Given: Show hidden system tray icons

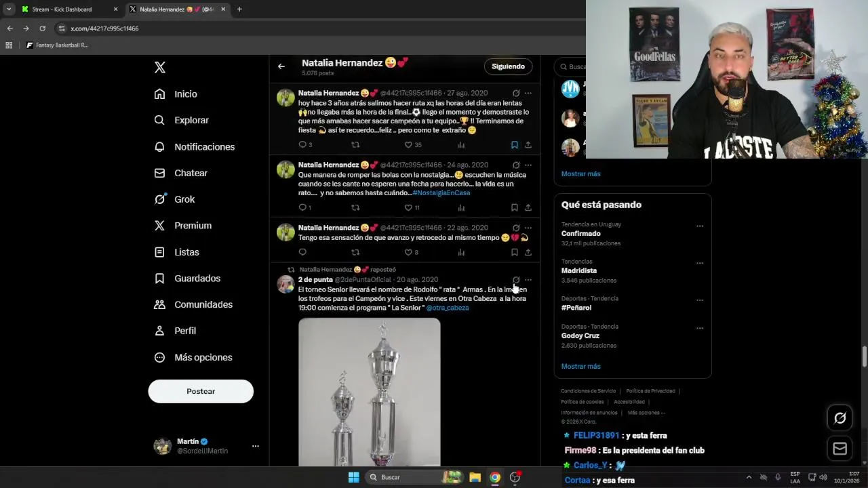Looking at the screenshot, I should 749,477.
